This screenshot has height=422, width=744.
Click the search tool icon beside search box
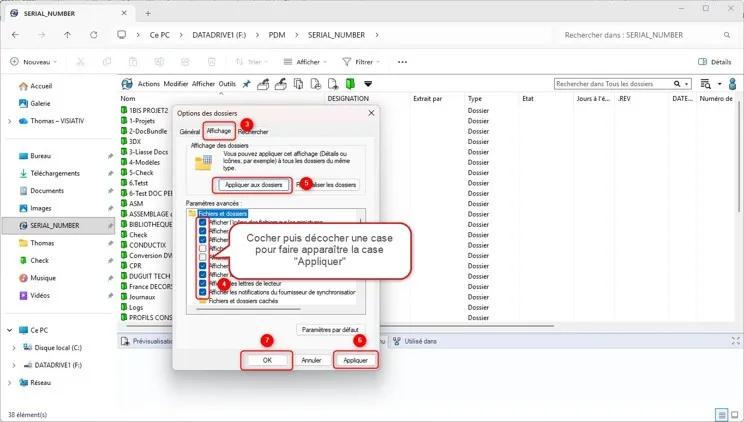pos(706,84)
